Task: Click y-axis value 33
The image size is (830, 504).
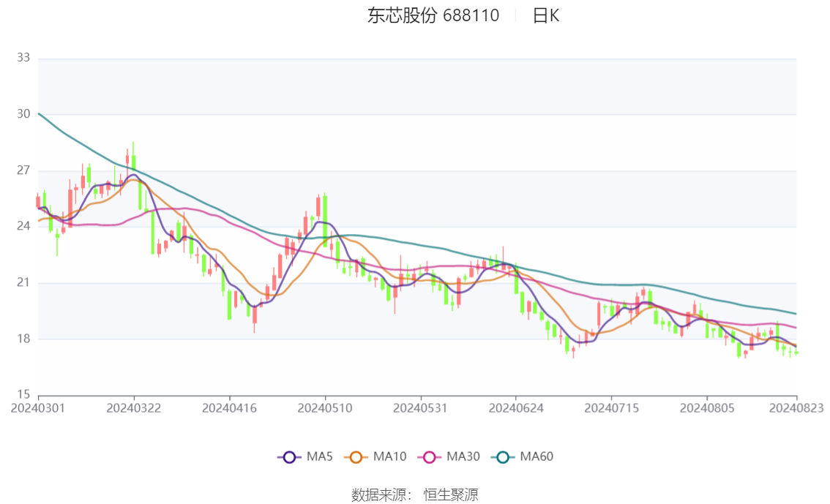Action: coord(23,58)
